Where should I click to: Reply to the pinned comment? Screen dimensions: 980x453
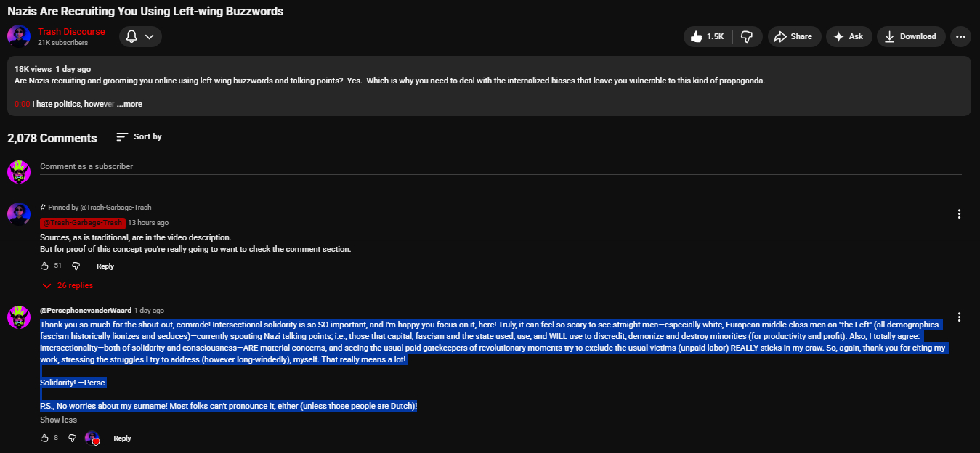tap(105, 266)
